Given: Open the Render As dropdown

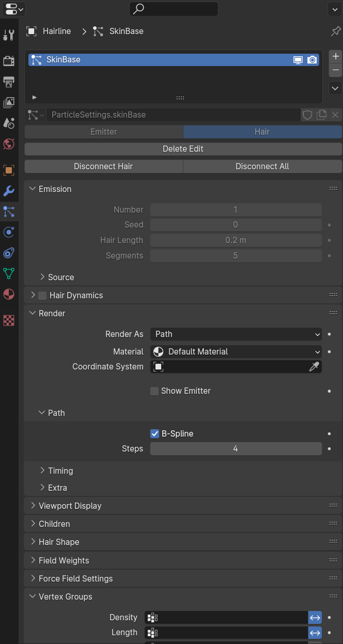Looking at the screenshot, I should (236, 334).
